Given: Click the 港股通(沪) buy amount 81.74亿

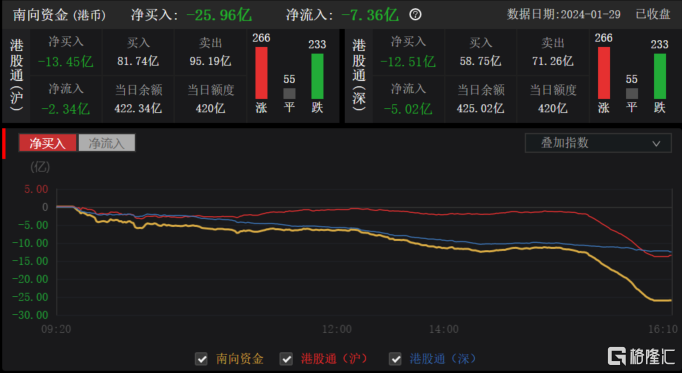Looking at the screenshot, I should (x=138, y=61).
